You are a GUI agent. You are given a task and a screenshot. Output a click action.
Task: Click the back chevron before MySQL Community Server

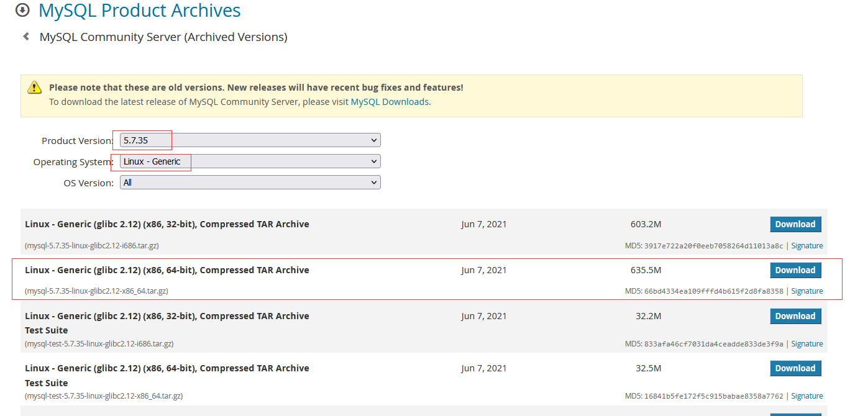click(x=26, y=37)
